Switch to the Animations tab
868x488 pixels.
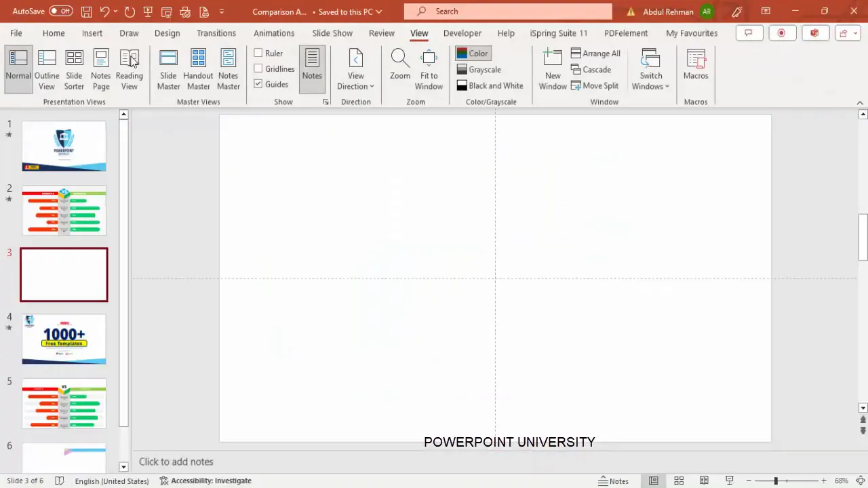(x=274, y=33)
